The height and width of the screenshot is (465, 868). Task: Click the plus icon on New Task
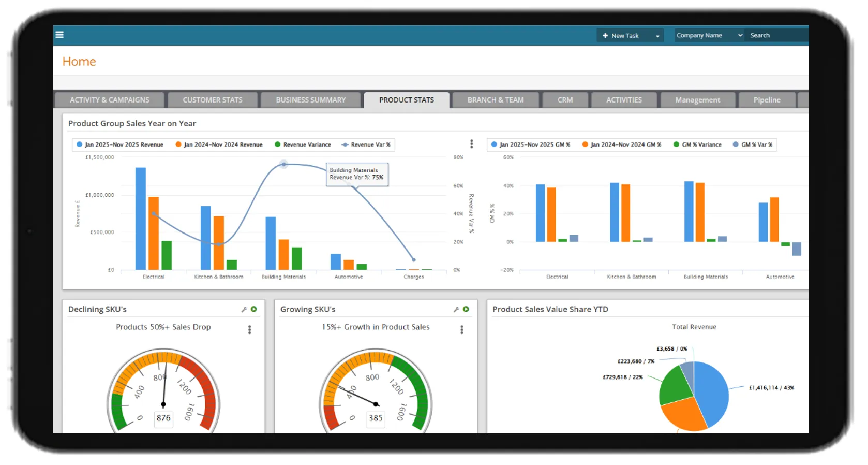[605, 36]
